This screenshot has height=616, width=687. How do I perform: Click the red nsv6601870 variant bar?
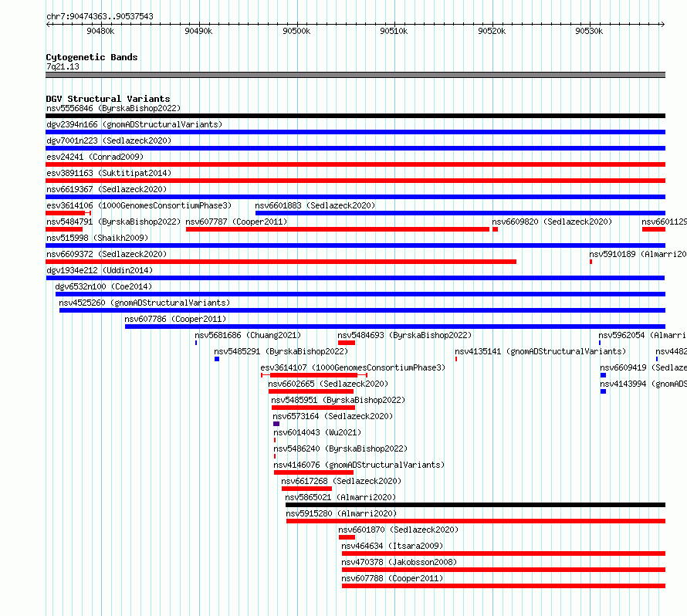pyautogui.click(x=347, y=537)
